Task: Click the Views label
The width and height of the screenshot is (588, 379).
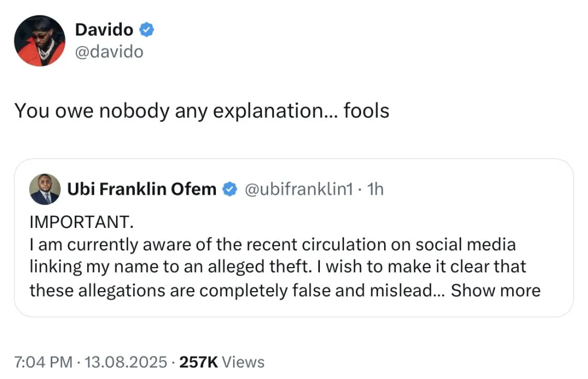Action: [x=243, y=362]
